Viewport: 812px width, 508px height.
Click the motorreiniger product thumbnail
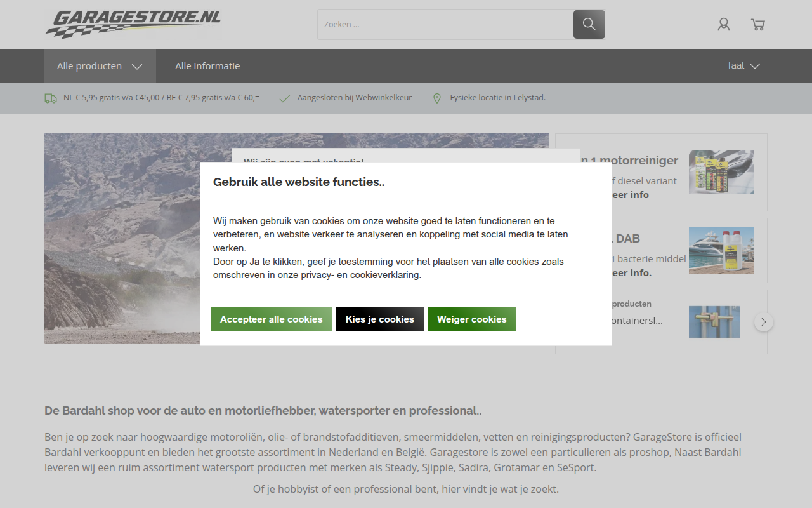coord(721,172)
